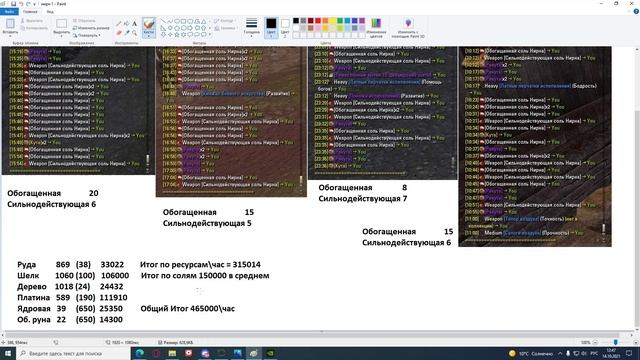Switch to the Home (Главная) ribbon tab
The width and height of the screenshot is (640, 360).
tap(30, 12)
